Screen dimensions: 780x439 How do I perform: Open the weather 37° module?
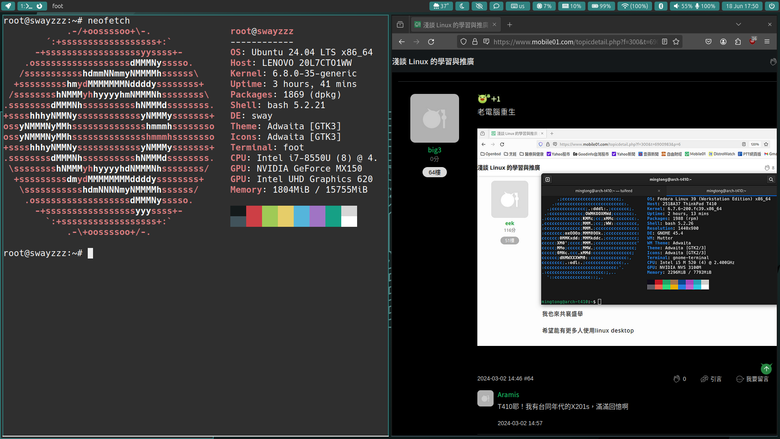441,6
